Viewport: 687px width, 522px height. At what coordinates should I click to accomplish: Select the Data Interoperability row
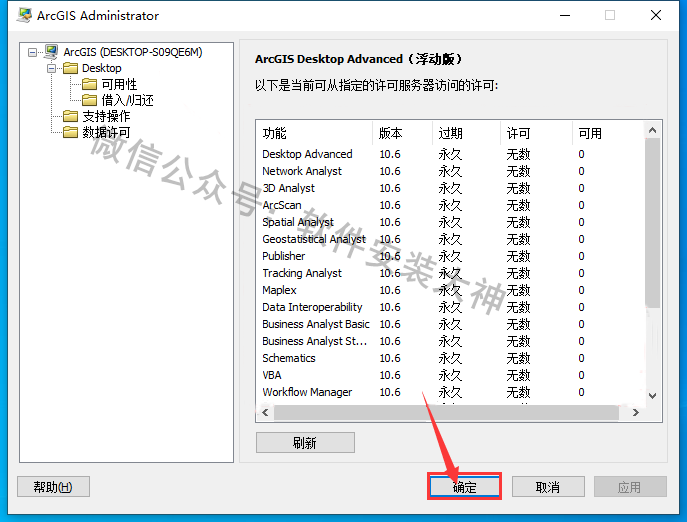[450, 307]
